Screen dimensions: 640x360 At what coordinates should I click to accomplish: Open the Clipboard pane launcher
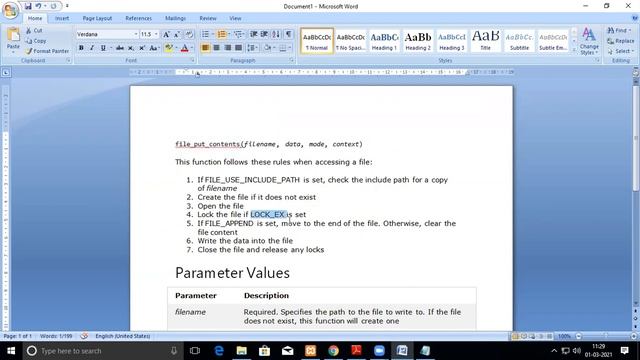tap(68, 60)
